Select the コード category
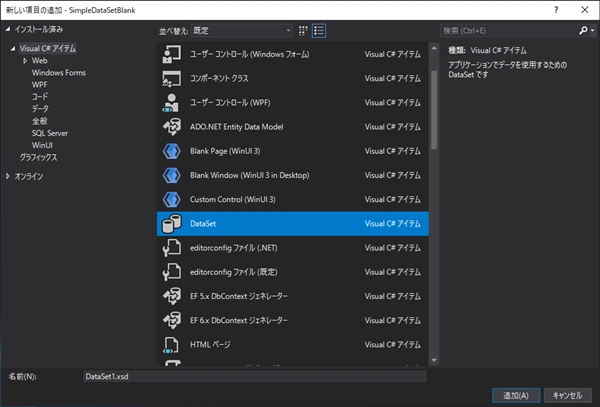This screenshot has height=407, width=600. click(x=40, y=97)
